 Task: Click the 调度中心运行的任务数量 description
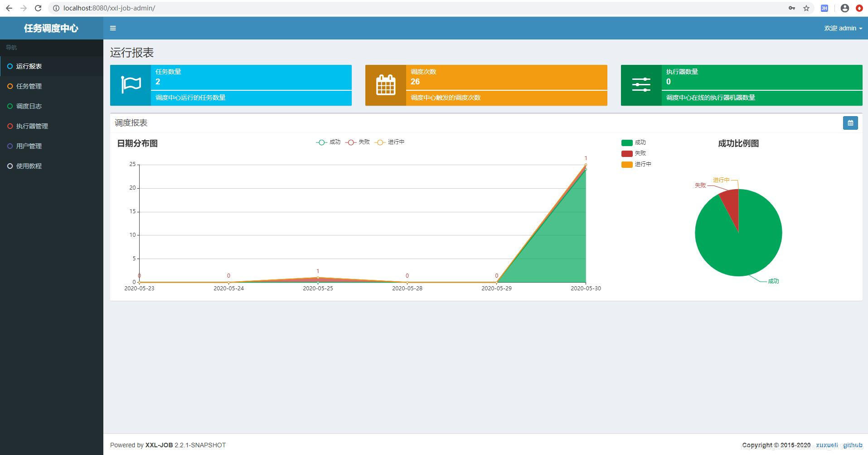190,98
